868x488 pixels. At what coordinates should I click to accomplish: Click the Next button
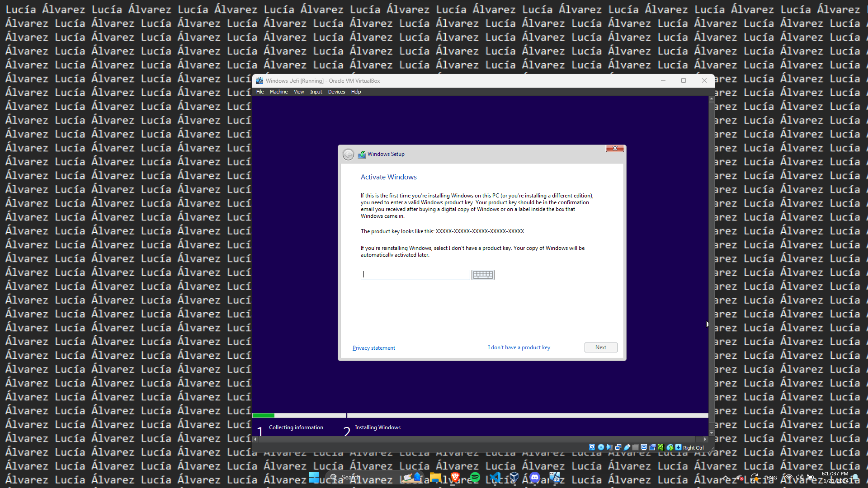[600, 347]
